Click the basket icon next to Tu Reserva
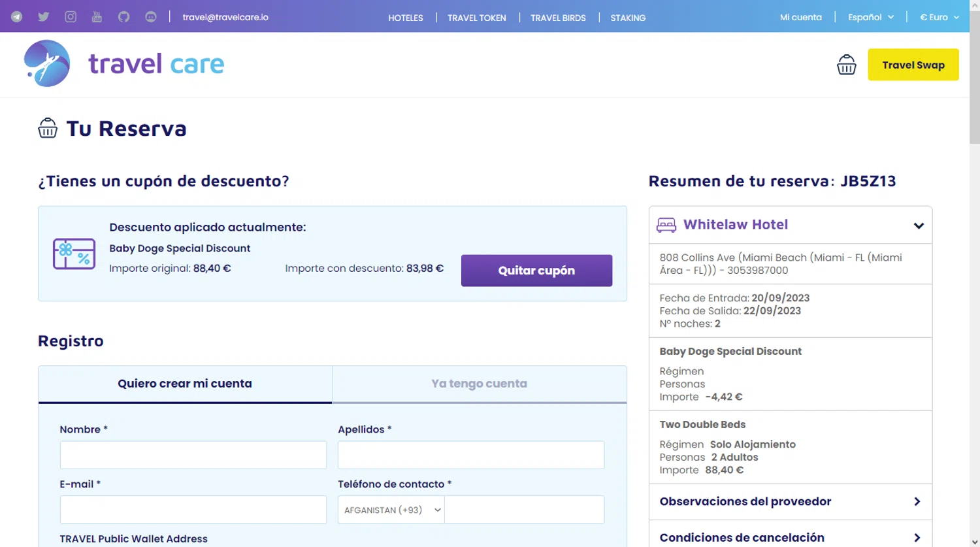 coord(48,128)
